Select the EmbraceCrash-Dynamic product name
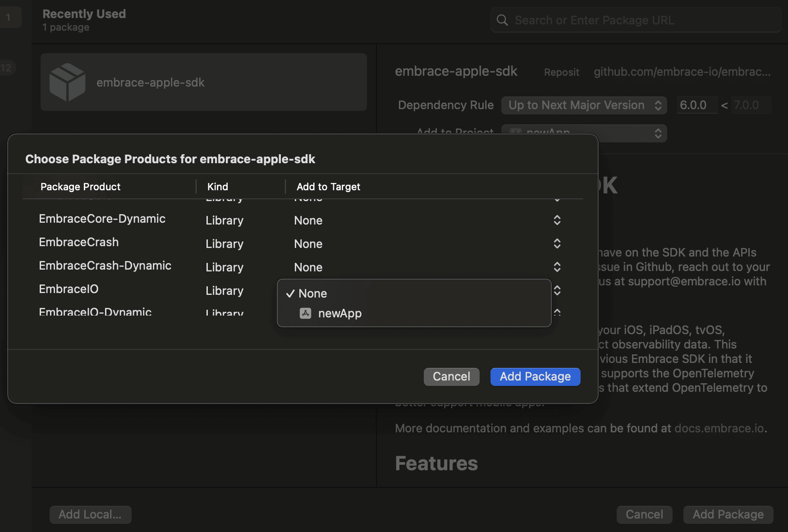This screenshot has height=532, width=788. pos(105,266)
